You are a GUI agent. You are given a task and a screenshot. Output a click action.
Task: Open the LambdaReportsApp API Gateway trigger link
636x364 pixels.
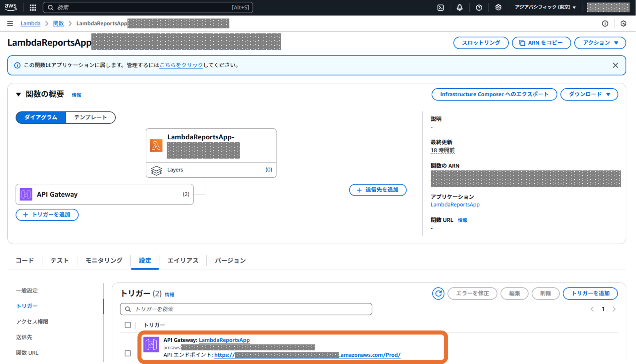point(224,340)
